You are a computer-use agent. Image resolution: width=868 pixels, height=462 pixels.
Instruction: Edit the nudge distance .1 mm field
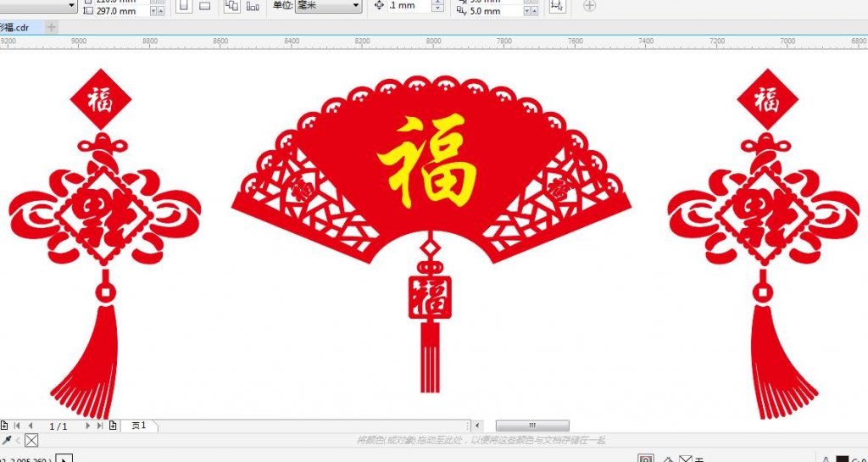pos(409,6)
